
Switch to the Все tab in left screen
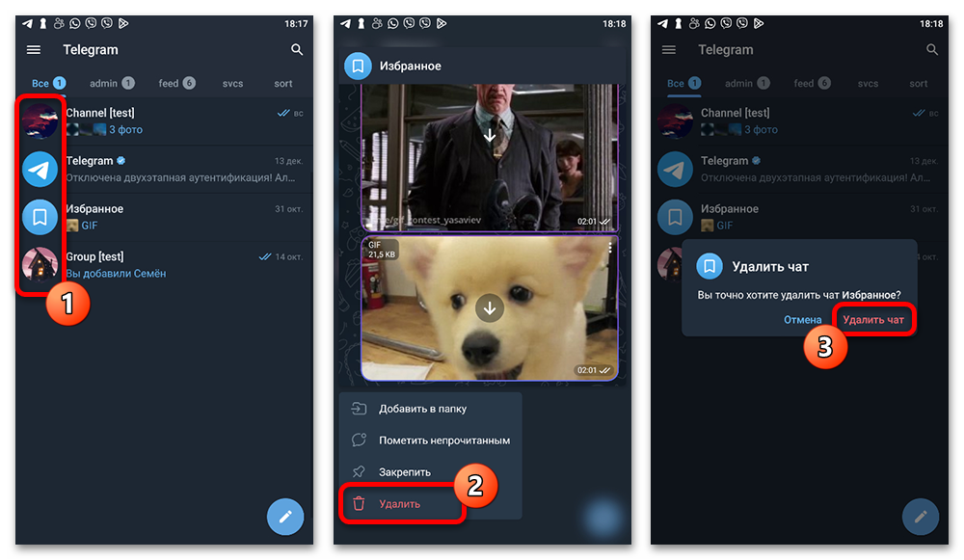pyautogui.click(x=48, y=83)
